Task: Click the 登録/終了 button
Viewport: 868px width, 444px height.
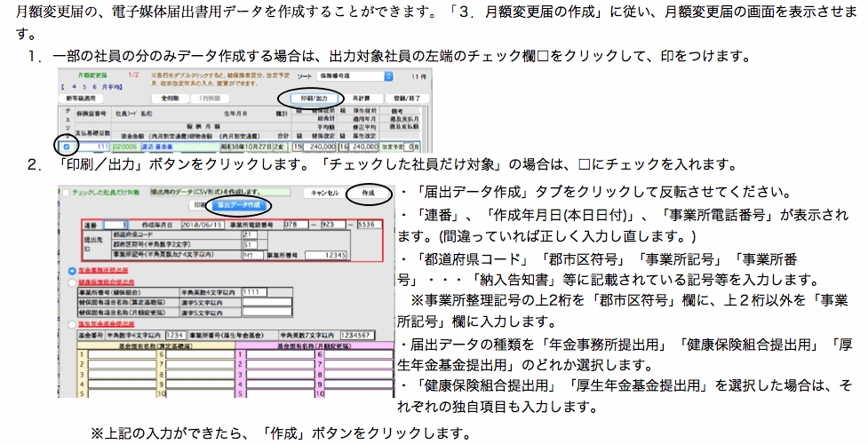Action: click(407, 98)
